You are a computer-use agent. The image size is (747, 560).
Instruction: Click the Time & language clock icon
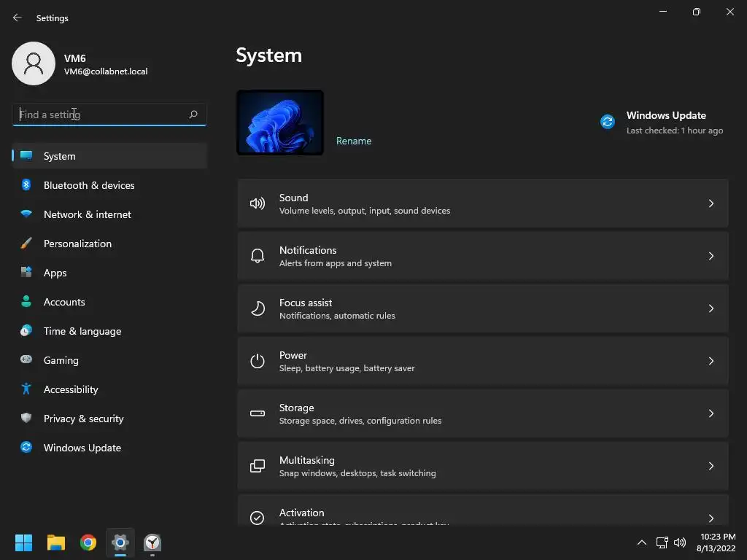(x=26, y=330)
